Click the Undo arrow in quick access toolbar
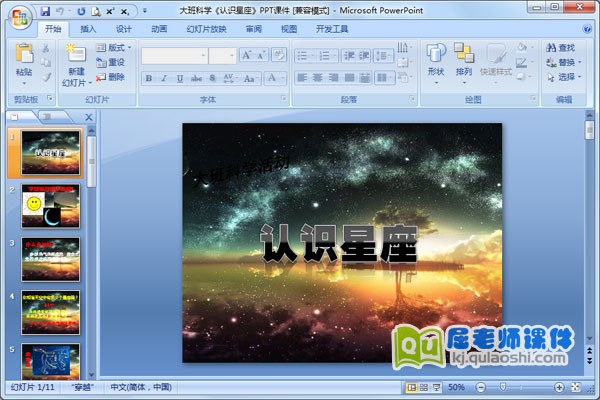Image resolution: width=600 pixels, height=400 pixels. 60,11
